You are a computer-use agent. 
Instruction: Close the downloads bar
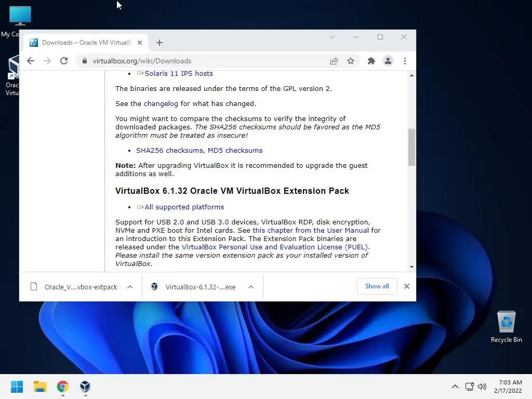pyautogui.click(x=406, y=286)
